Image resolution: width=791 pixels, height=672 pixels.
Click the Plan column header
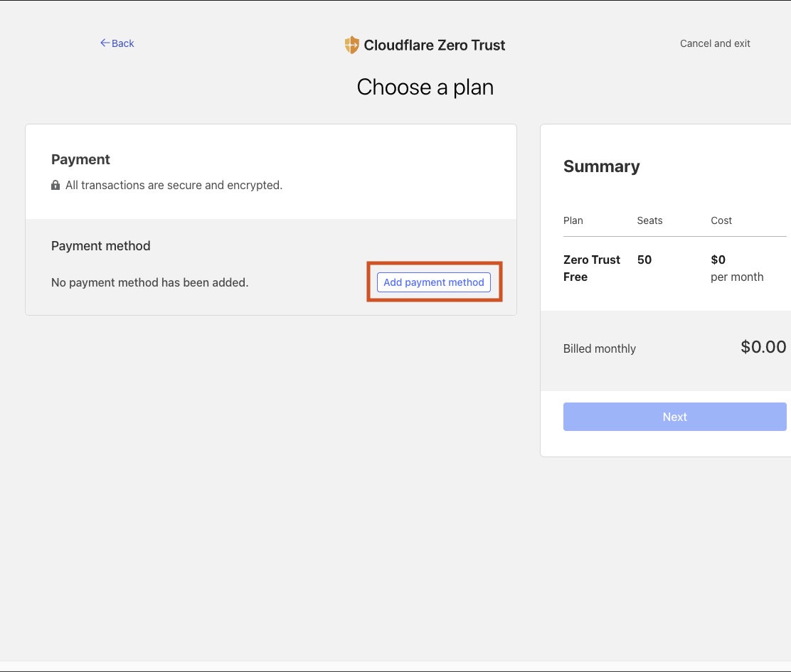point(573,220)
